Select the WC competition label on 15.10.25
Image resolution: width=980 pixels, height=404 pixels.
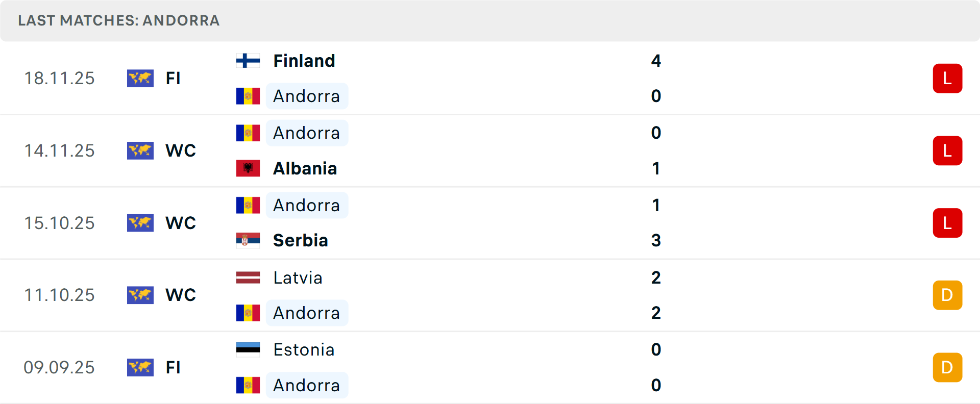coord(180,223)
